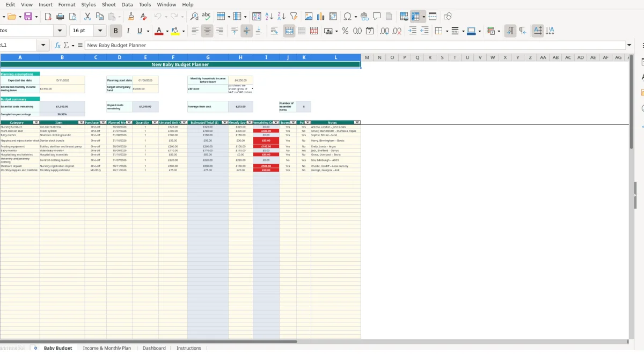Expand the formula bar with its arrow
This screenshot has height=362, width=644.
(x=630, y=46)
